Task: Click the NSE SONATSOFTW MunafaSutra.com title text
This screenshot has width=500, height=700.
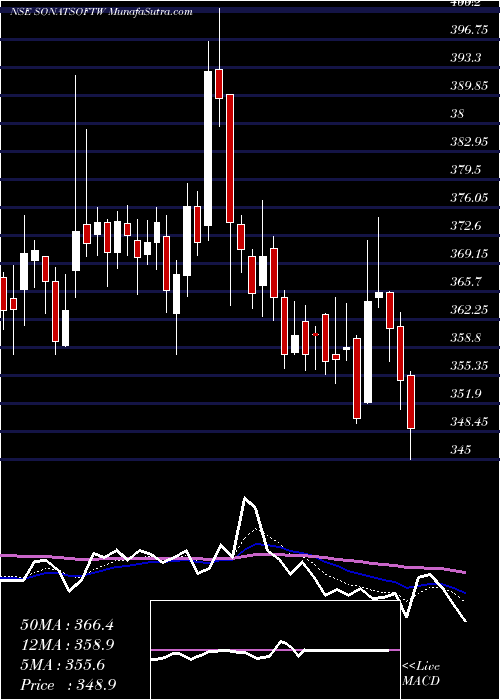Action: (x=101, y=12)
